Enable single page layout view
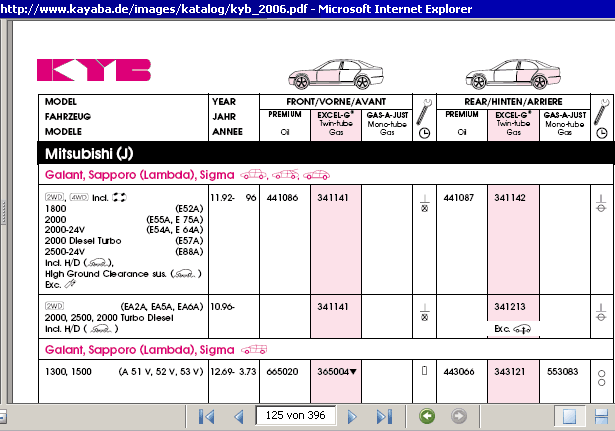This screenshot has height=431, width=615. pos(568,416)
